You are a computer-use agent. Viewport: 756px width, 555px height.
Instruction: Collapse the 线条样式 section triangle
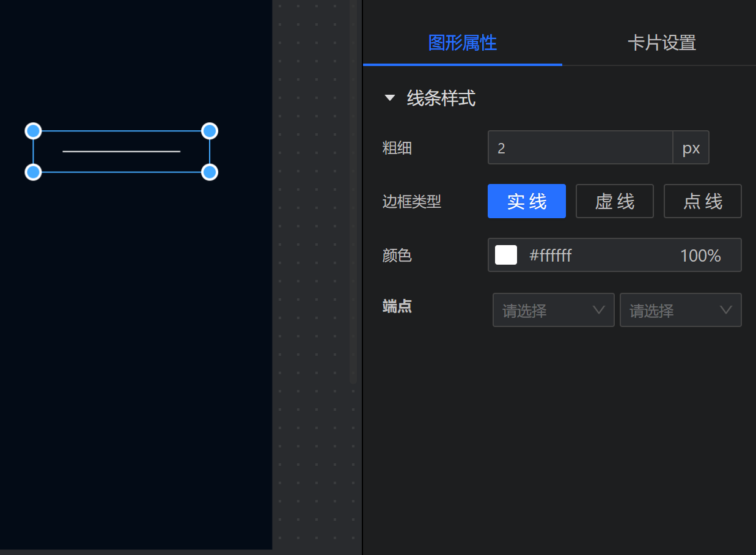coord(390,98)
